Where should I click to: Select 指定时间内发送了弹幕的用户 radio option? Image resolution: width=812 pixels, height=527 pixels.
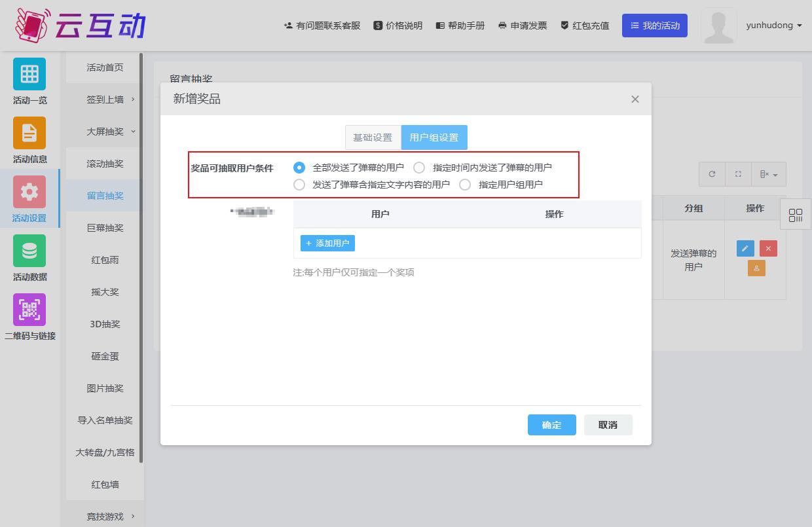click(x=419, y=168)
